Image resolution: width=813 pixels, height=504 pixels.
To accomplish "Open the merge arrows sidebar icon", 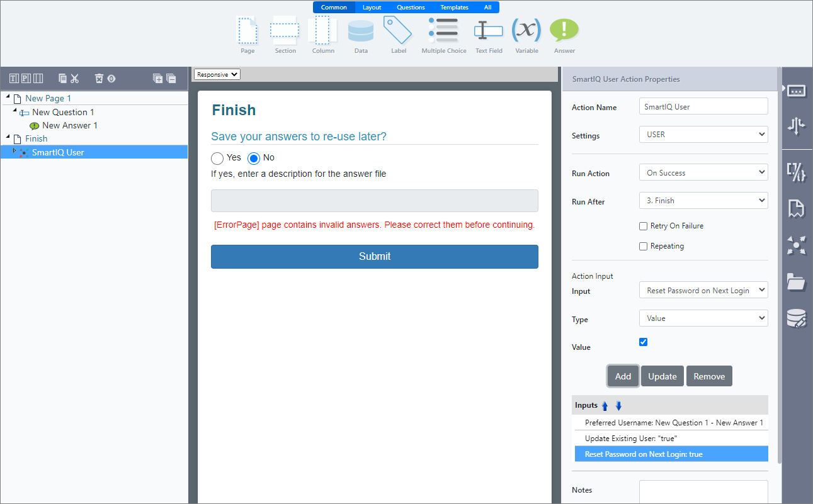I will (797, 126).
